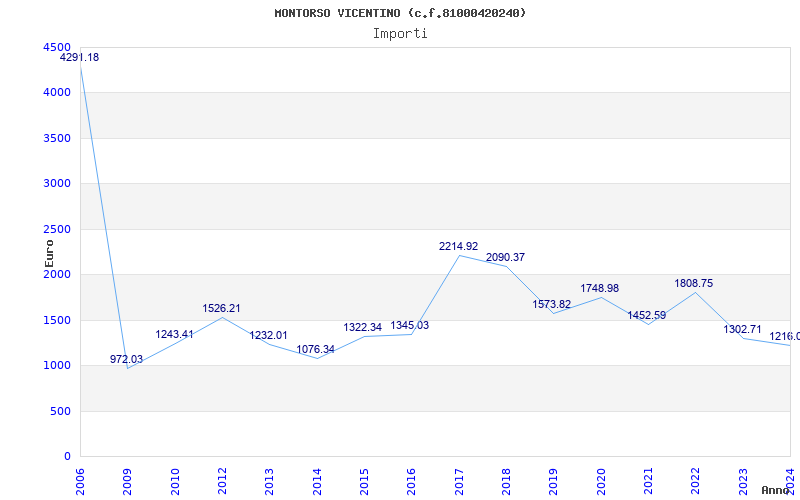
Task: Select x-axis year 2023
Action: (743, 482)
